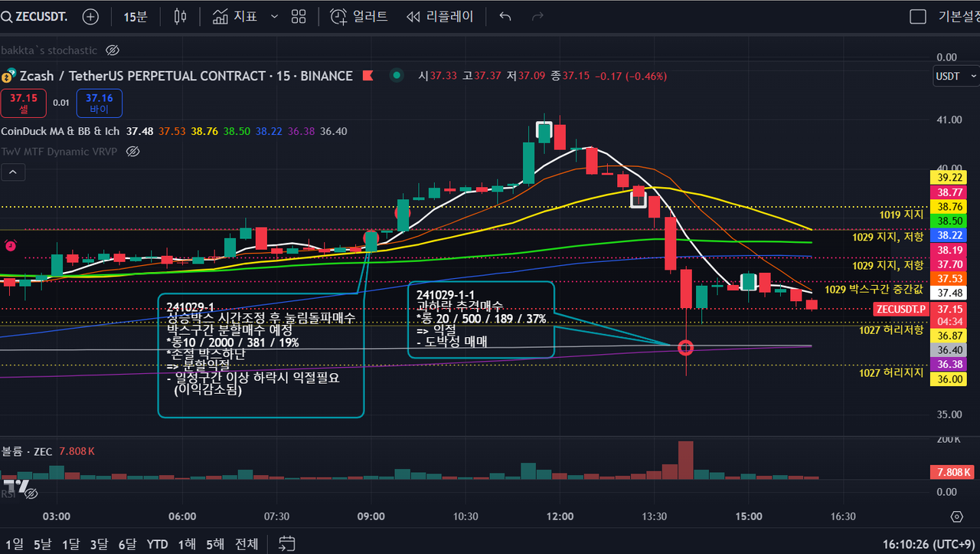Undo the last chart action
The height and width of the screenshot is (554, 980).
505,16
